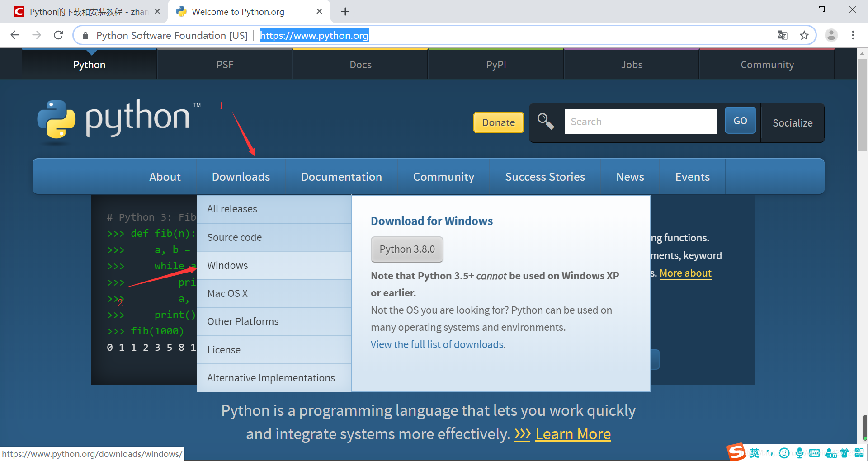Expand the Socialize menu
Screen dimensions: 868x461
(793, 123)
